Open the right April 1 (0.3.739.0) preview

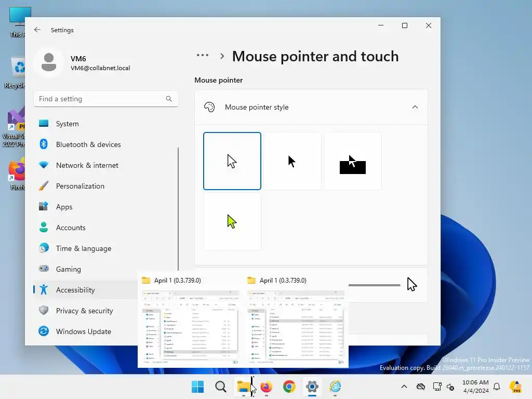[296, 321]
